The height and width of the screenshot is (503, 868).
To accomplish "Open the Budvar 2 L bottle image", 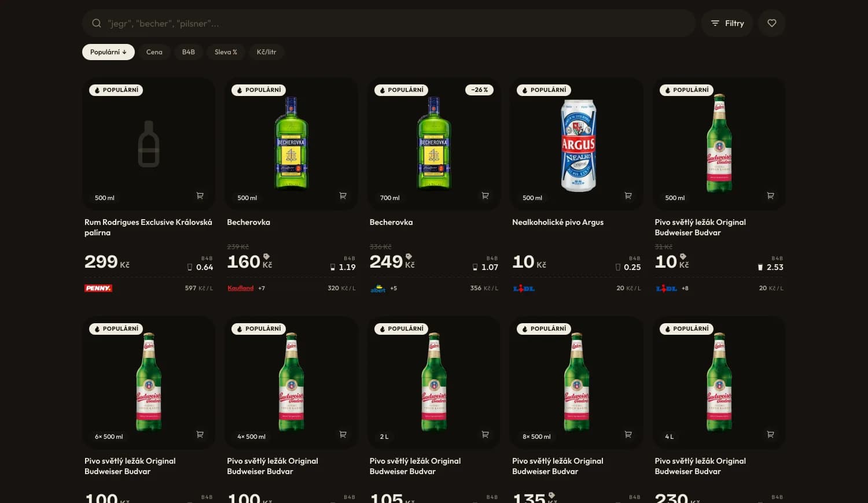I will (x=434, y=382).
